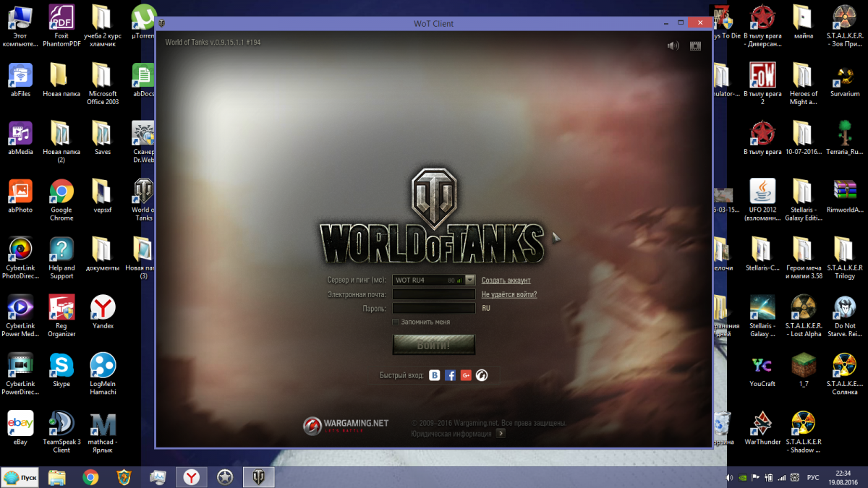Select the документы folder on the desktop
Image resolution: width=868 pixels, height=488 pixels.
tap(103, 254)
